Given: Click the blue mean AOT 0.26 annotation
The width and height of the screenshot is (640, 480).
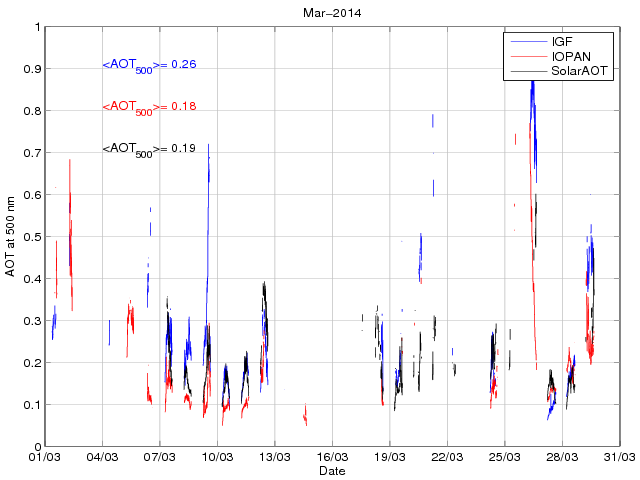Looking at the screenshot, I should pyautogui.click(x=149, y=66).
